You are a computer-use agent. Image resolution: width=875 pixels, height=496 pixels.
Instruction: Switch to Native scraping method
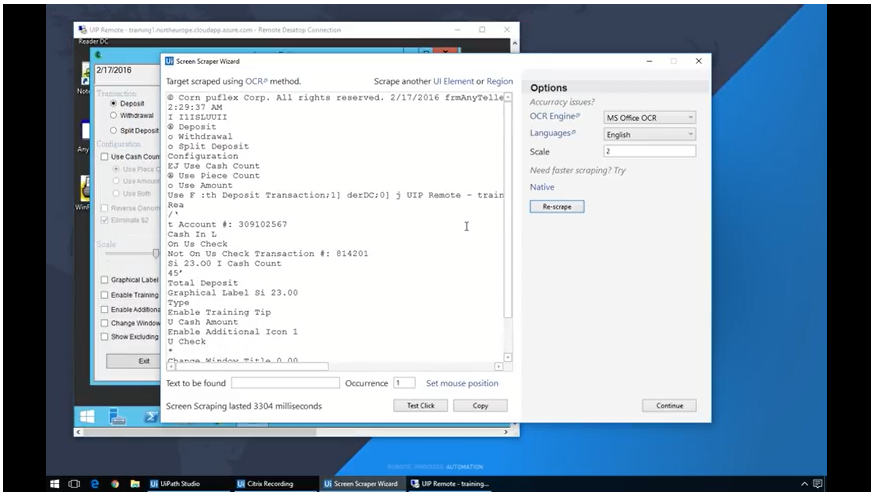click(x=542, y=187)
